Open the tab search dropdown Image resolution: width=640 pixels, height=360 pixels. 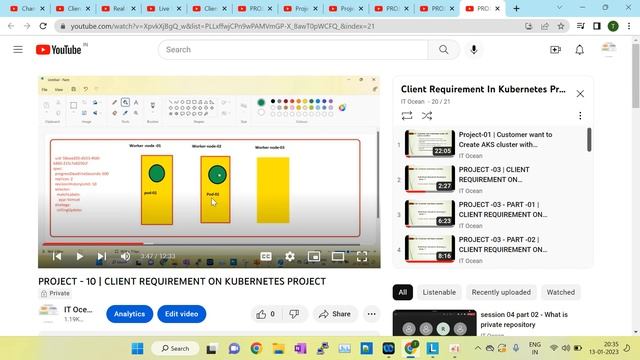559,8
